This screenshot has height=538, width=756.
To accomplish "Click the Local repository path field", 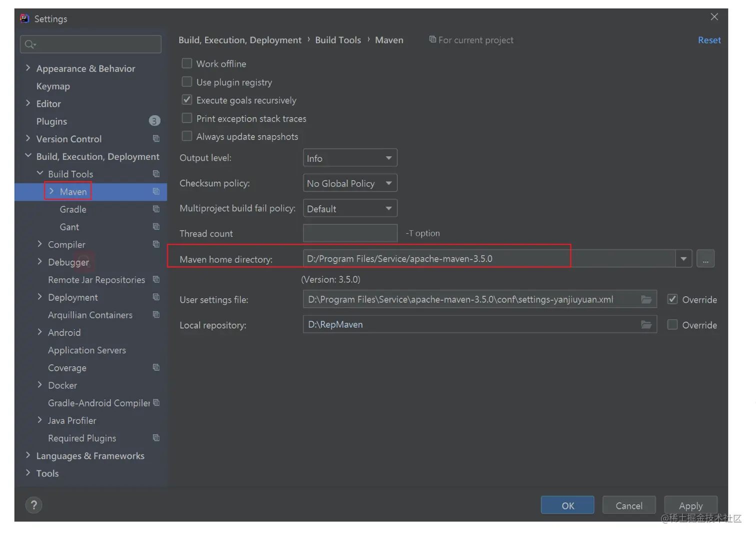I will tap(479, 325).
